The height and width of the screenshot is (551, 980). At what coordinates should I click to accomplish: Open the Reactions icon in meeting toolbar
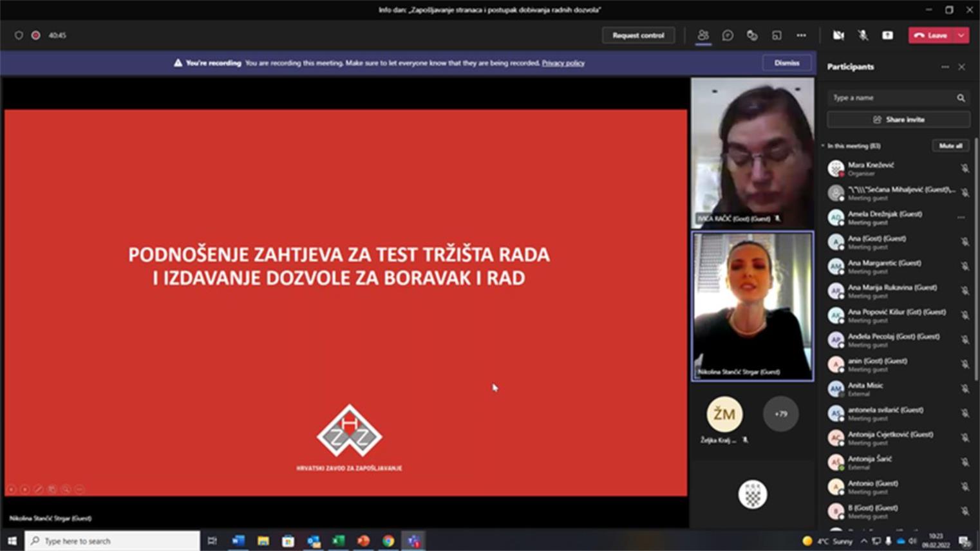(x=752, y=35)
